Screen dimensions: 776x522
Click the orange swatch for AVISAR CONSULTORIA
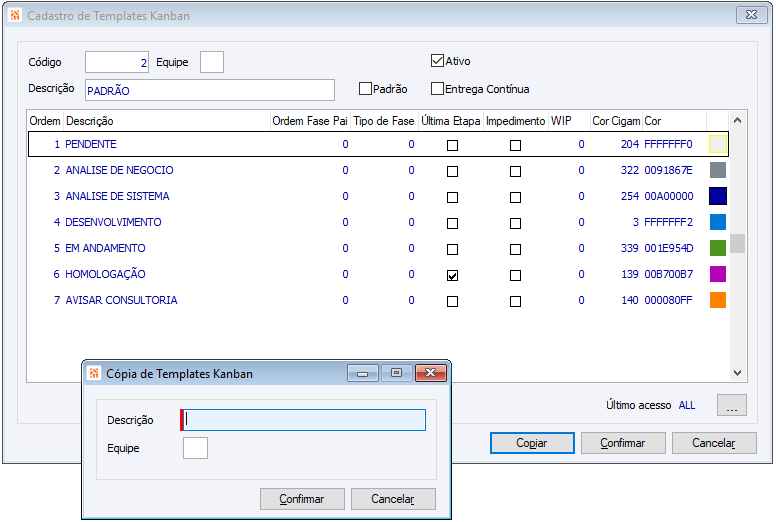(x=717, y=300)
